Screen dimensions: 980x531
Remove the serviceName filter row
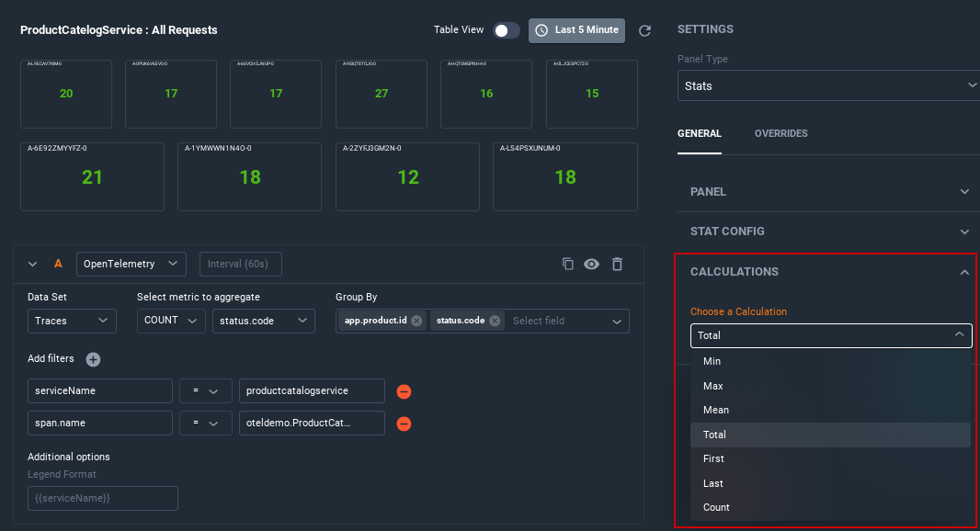coord(404,390)
